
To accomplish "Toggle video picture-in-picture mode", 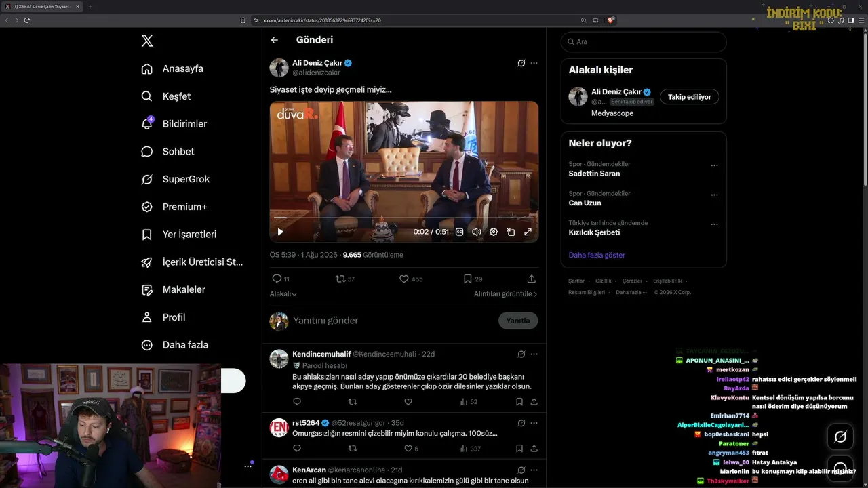I will [511, 232].
